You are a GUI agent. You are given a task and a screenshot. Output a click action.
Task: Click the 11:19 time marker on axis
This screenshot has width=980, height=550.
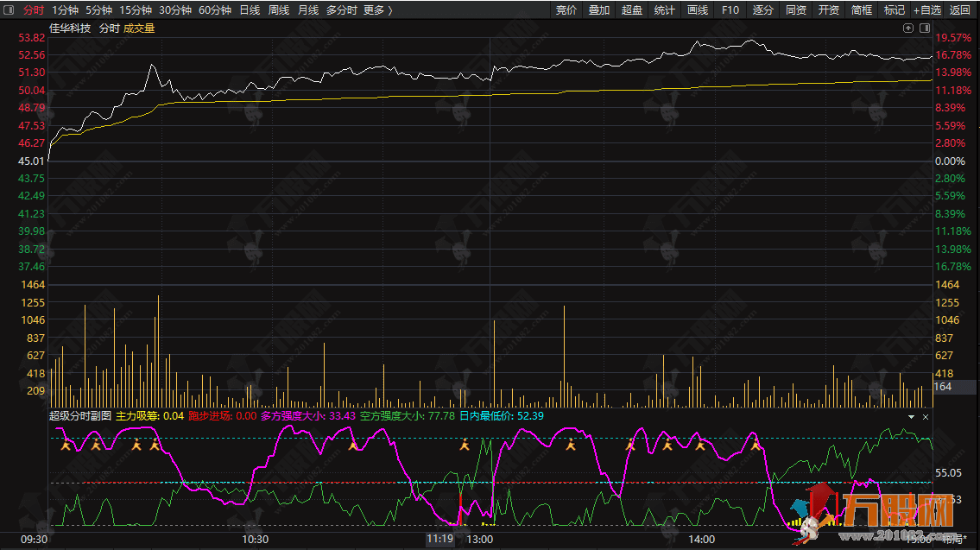pyautogui.click(x=439, y=539)
